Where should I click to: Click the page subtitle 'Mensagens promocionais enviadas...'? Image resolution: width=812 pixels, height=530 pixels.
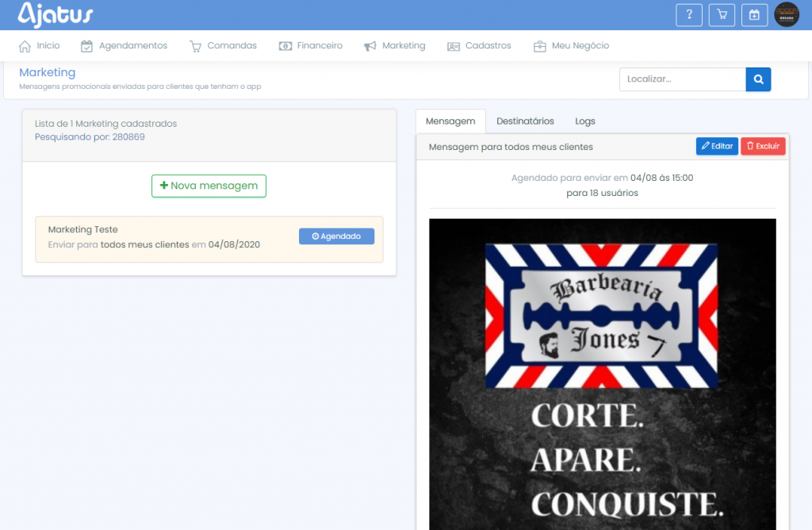click(140, 86)
